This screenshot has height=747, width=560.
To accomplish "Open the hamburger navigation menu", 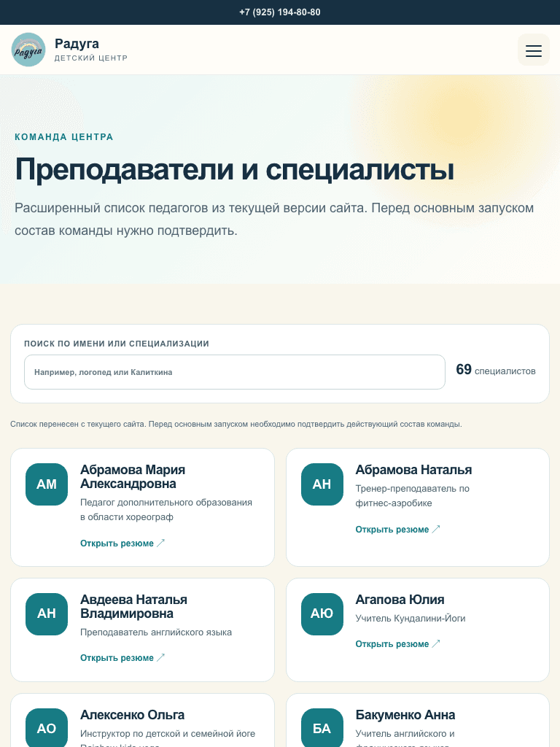I will [x=533, y=50].
